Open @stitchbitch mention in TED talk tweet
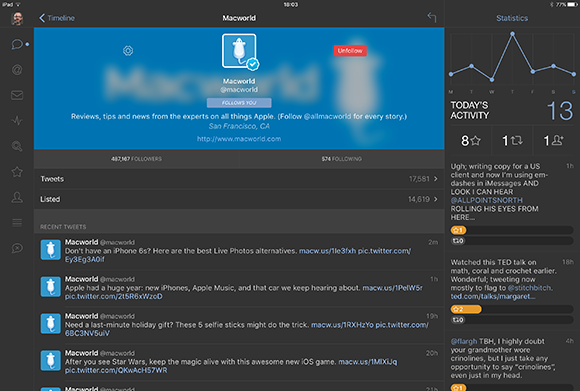This screenshot has width=580, height=391. 529,288
